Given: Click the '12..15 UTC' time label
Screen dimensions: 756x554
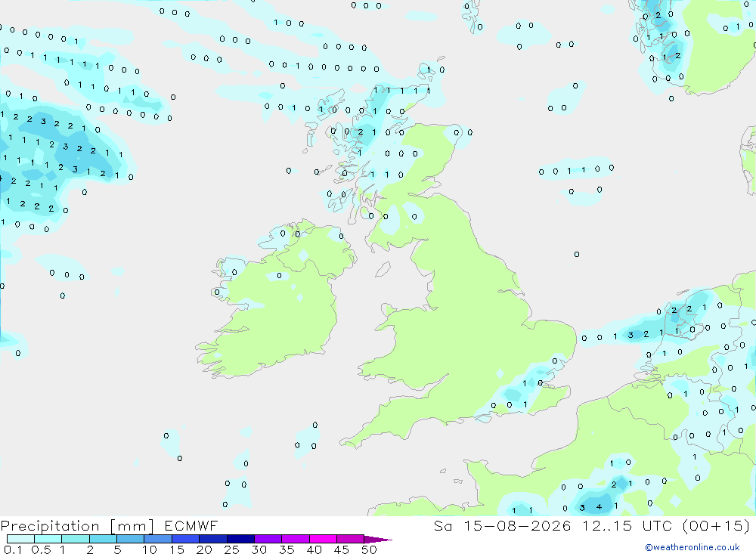Looking at the screenshot, I should 627,525.
